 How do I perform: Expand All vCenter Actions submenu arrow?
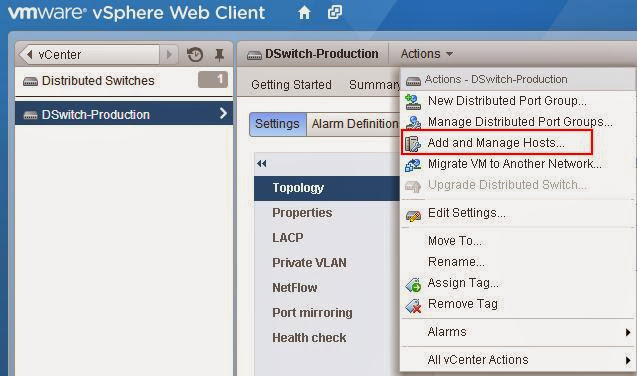(x=628, y=360)
